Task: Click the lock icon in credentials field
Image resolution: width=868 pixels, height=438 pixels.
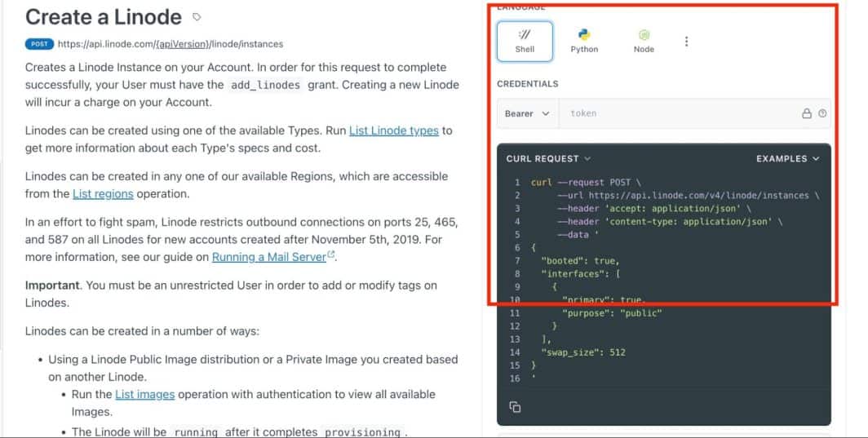Action: [807, 113]
